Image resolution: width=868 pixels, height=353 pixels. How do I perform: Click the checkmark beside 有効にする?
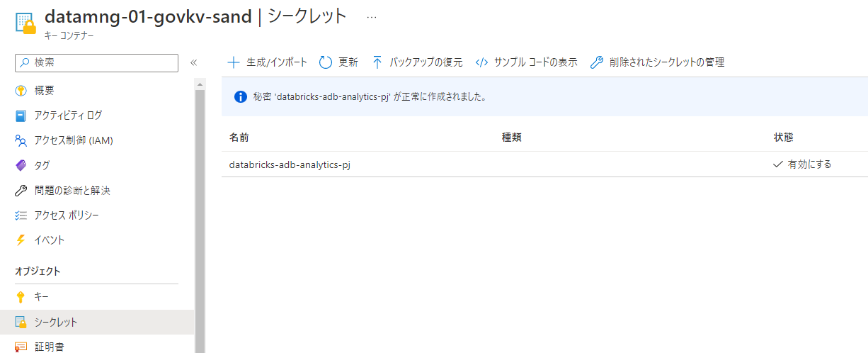pyautogui.click(x=778, y=164)
